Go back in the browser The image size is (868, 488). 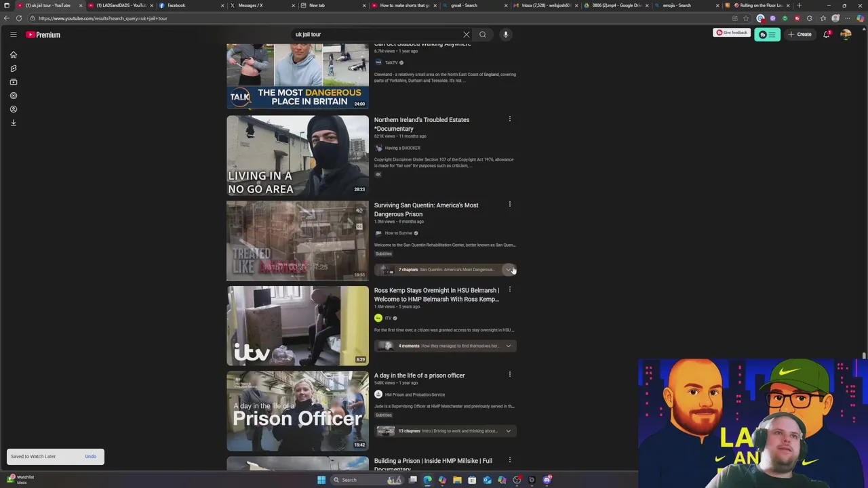coord(7,18)
